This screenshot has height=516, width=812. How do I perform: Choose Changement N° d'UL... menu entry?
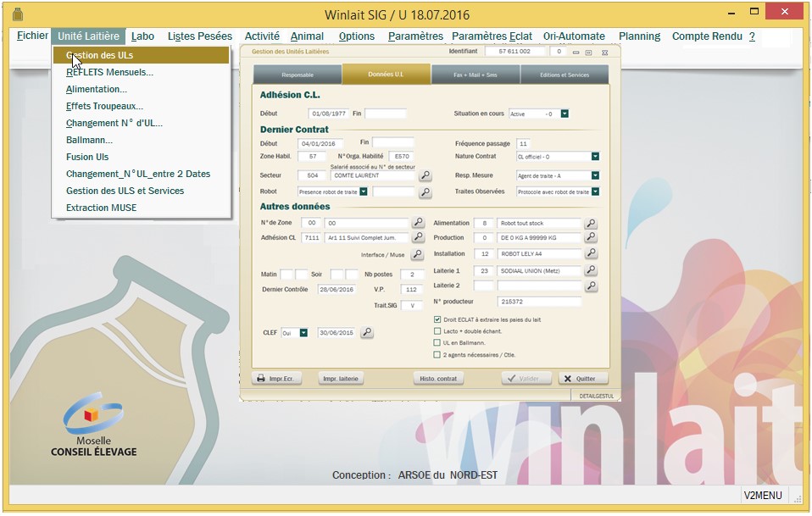(114, 123)
